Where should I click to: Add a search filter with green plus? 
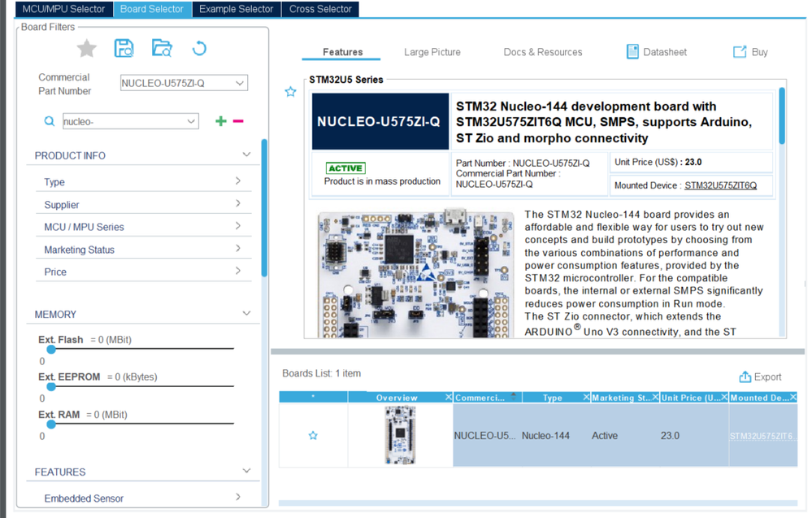coord(221,120)
